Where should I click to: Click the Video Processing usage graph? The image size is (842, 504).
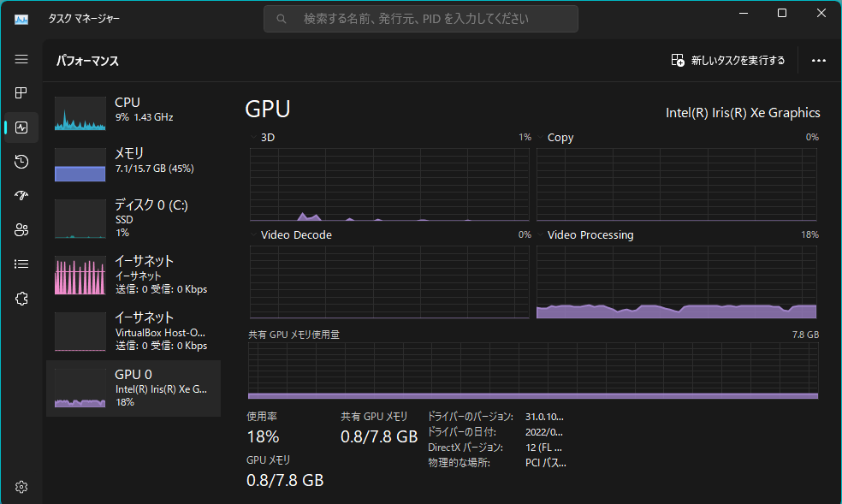click(x=677, y=282)
